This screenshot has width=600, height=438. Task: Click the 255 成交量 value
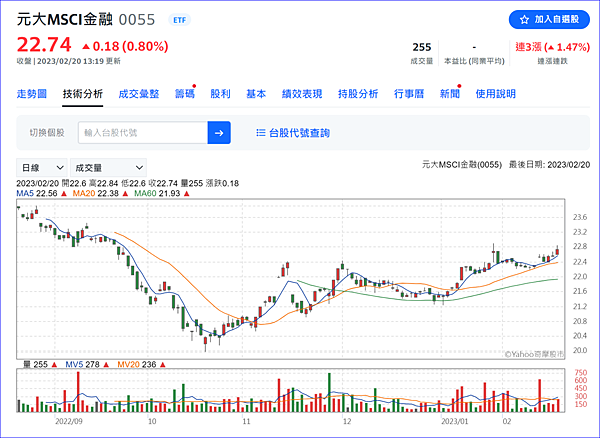click(422, 47)
